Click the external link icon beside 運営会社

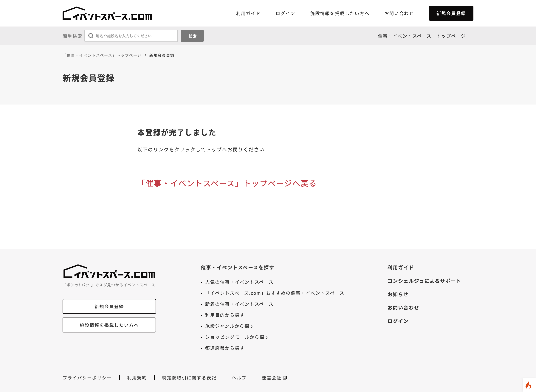[285, 377]
